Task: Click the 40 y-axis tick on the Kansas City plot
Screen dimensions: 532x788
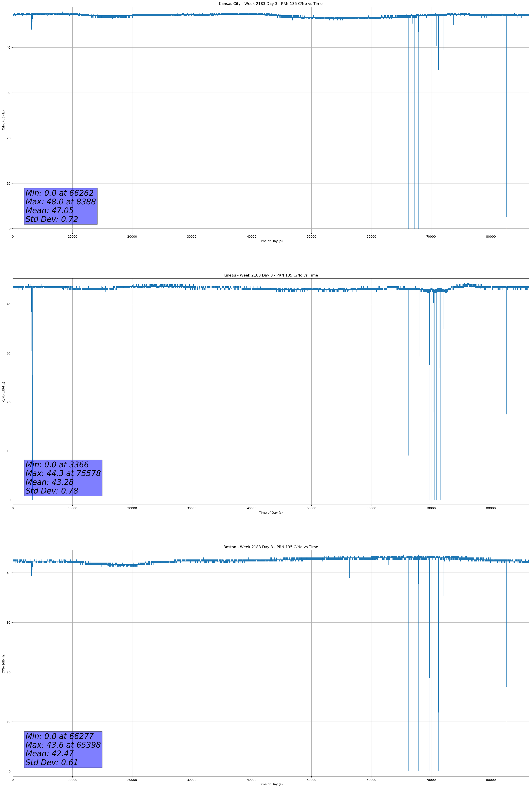Action: (x=8, y=48)
